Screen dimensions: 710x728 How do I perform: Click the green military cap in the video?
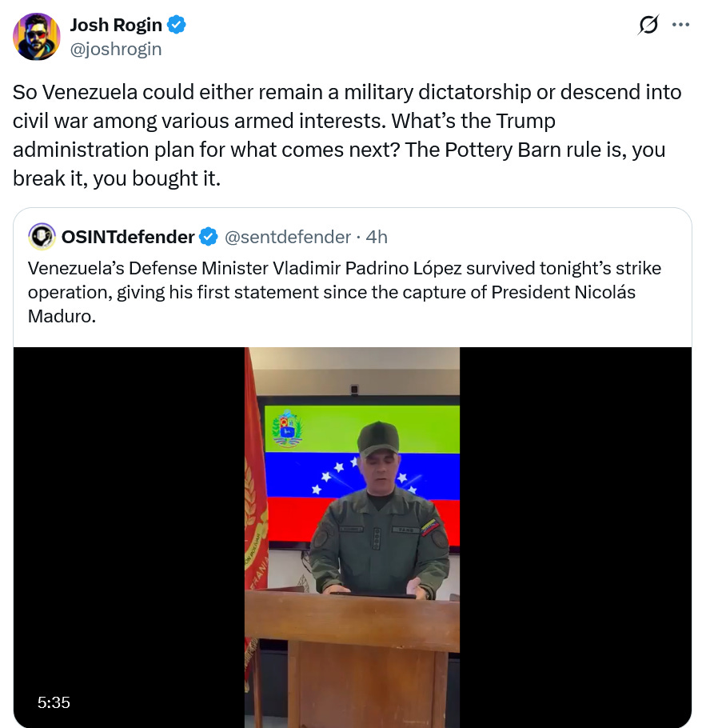379,438
